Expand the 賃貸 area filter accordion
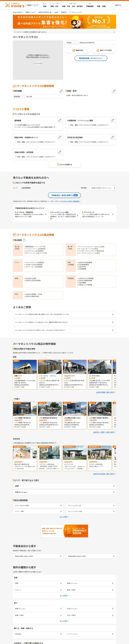Image resolution: width=129 pixels, height=644 pixels. coord(64,486)
